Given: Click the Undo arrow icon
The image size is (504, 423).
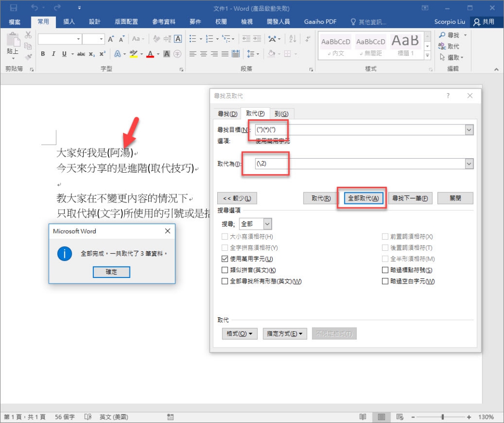Looking at the screenshot, I should tap(34, 8).
